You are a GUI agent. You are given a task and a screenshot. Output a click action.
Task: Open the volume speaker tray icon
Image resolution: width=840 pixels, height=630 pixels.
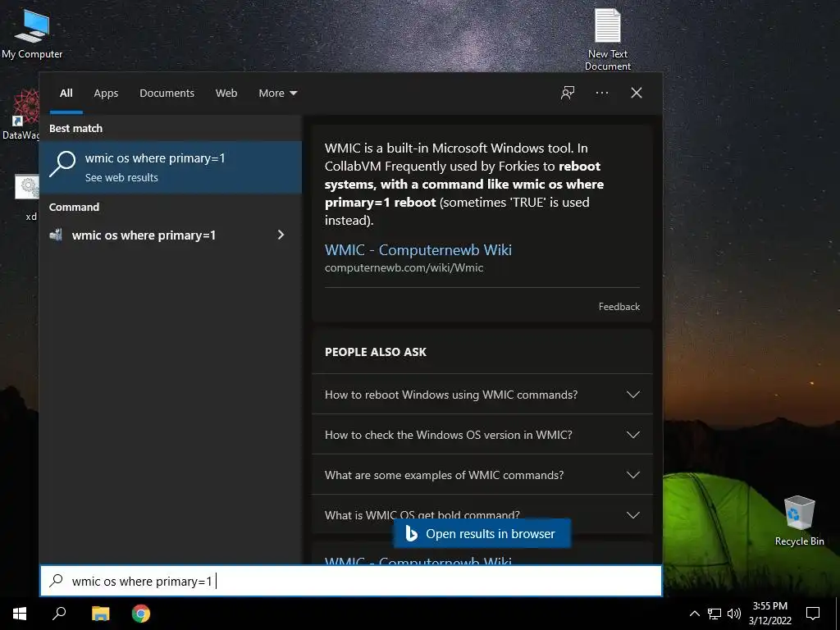[x=734, y=614]
